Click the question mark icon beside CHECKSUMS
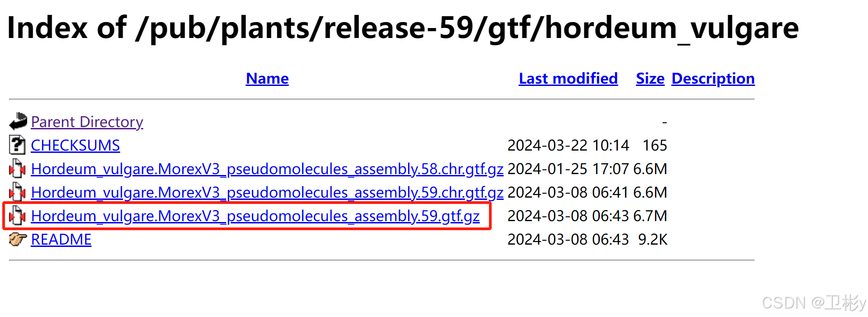868x317 pixels. coord(16,145)
